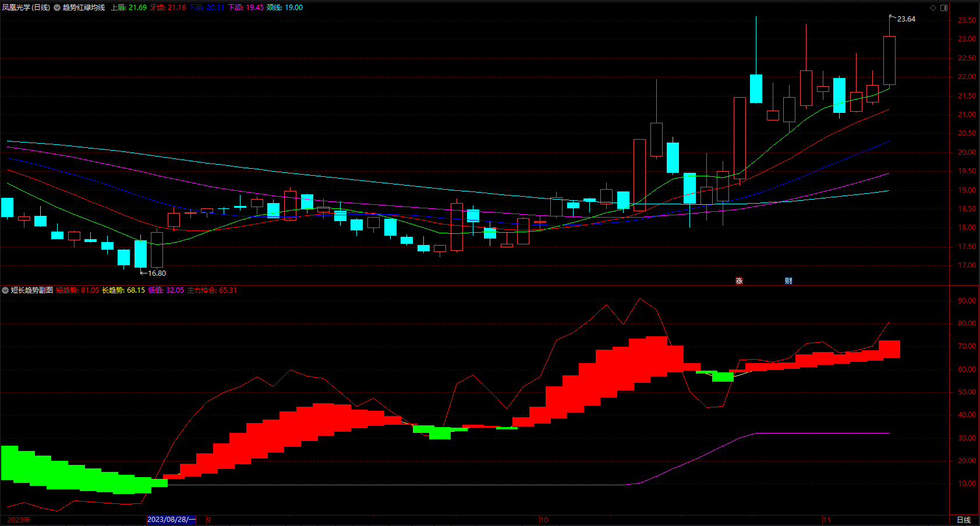This screenshot has width=980, height=526.
Task: Click the 财 event marker on the chart
Action: tap(788, 281)
